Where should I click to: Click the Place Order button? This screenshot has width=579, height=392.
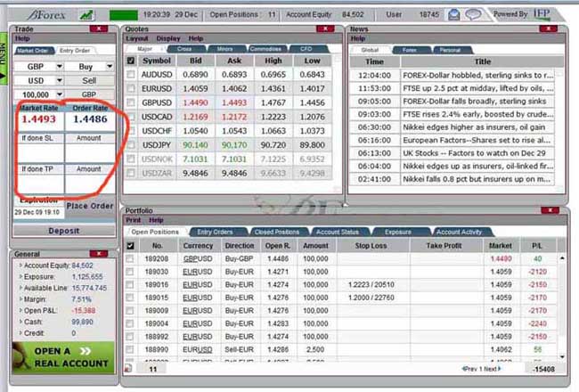90,206
